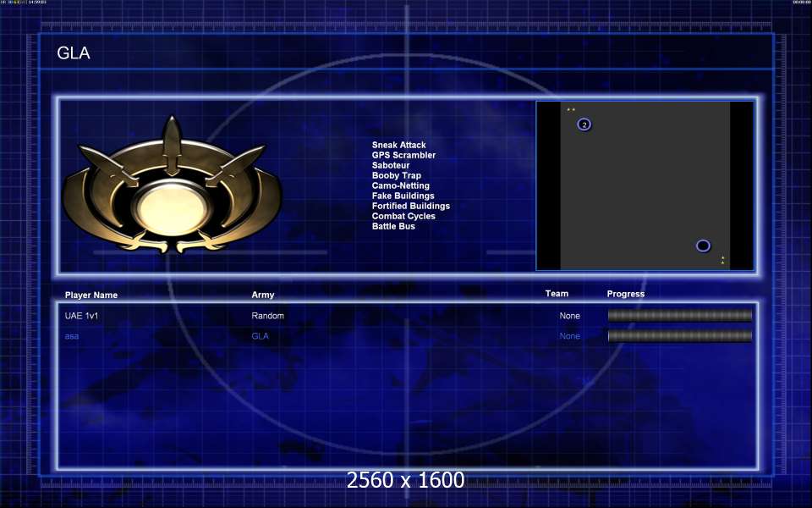Click the empty start position circle on minimap
Screen dimensions: 812x508
coord(703,246)
